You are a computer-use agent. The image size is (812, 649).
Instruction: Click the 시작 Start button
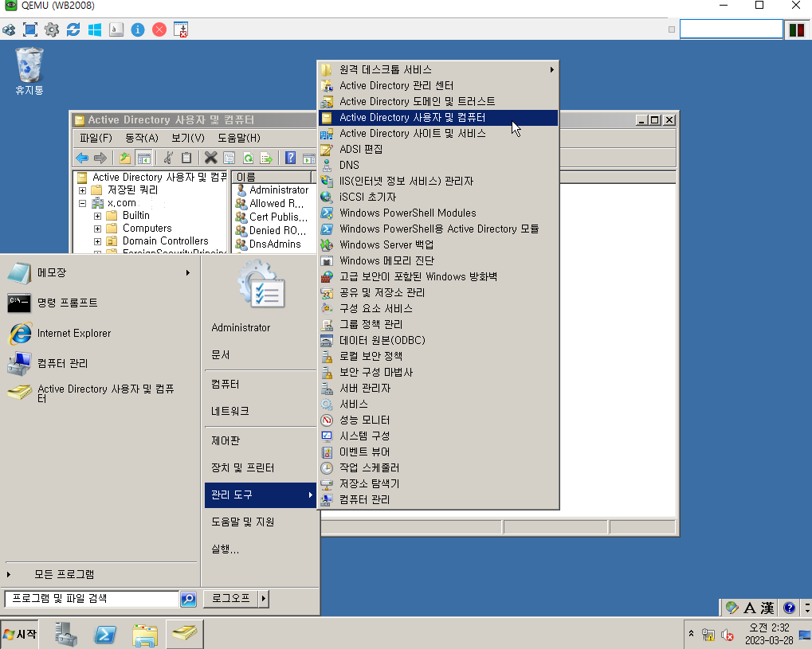pos(20,634)
